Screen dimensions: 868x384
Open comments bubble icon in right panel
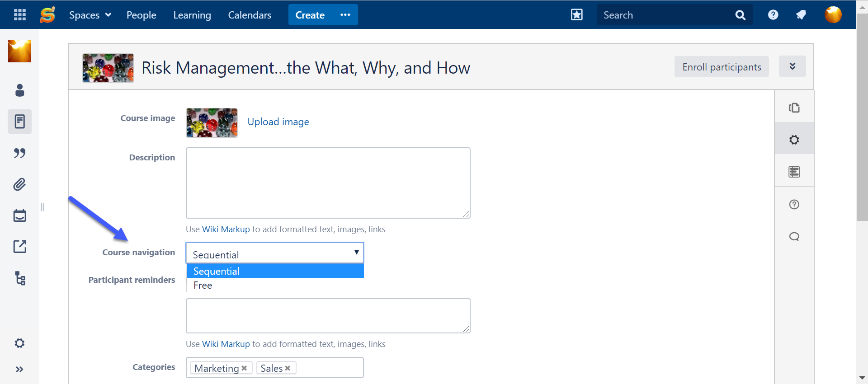pos(794,237)
